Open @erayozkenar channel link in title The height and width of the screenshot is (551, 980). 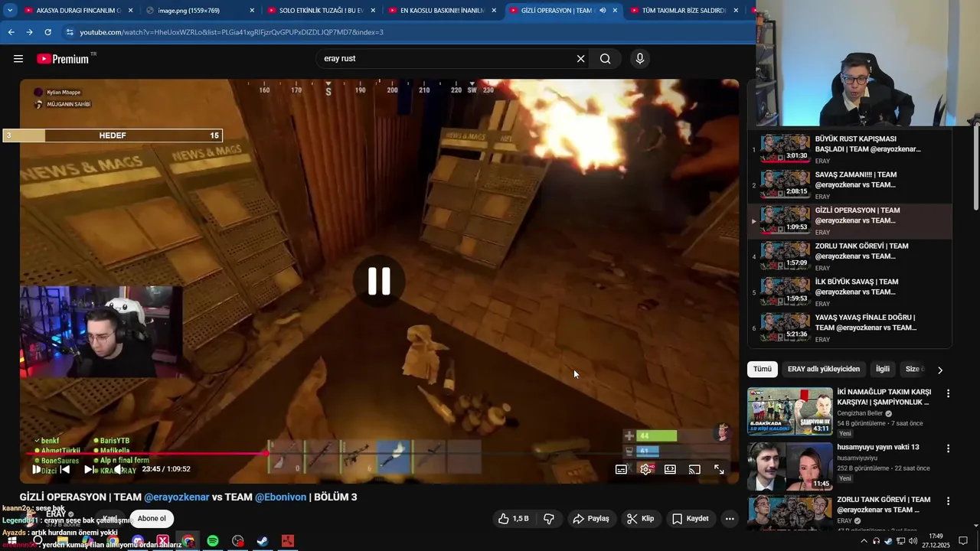tap(177, 497)
